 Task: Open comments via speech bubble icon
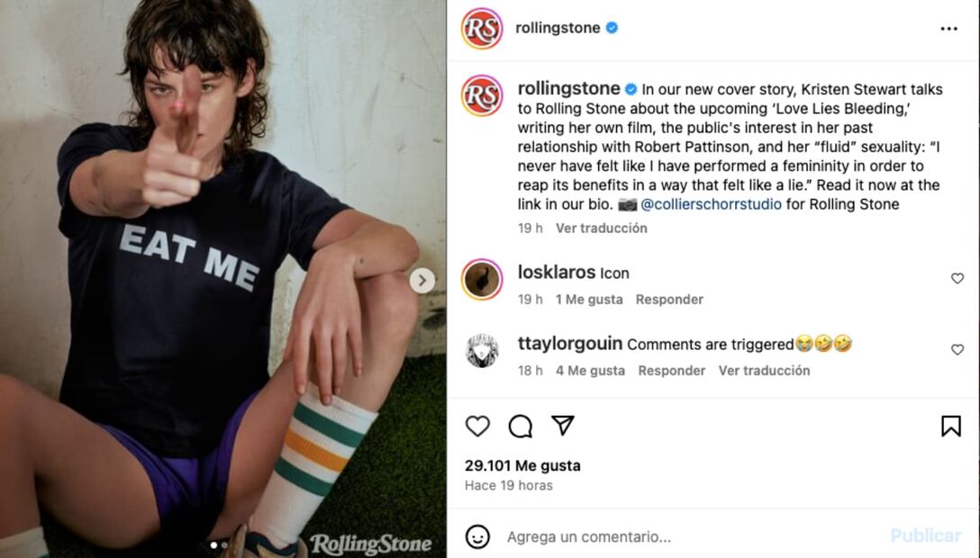tap(520, 426)
